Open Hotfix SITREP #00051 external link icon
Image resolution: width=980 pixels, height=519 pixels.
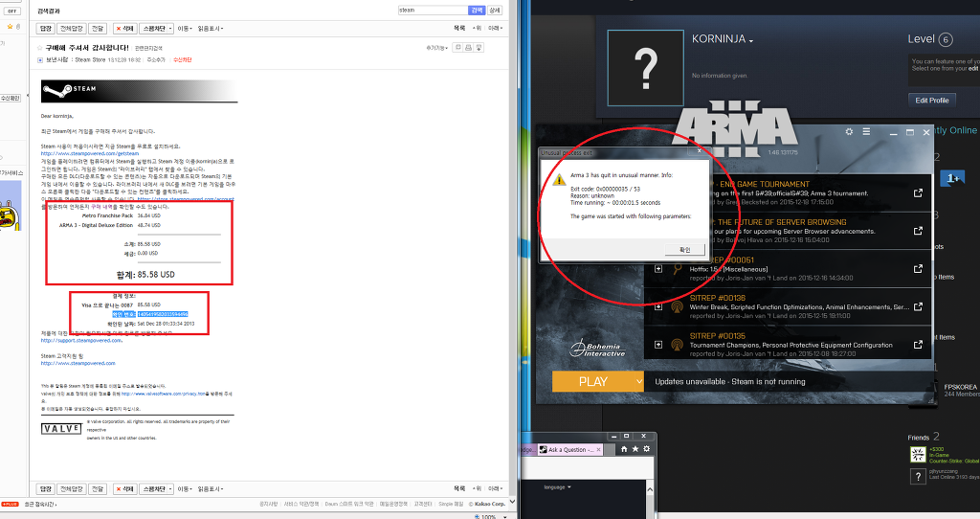coord(918,269)
